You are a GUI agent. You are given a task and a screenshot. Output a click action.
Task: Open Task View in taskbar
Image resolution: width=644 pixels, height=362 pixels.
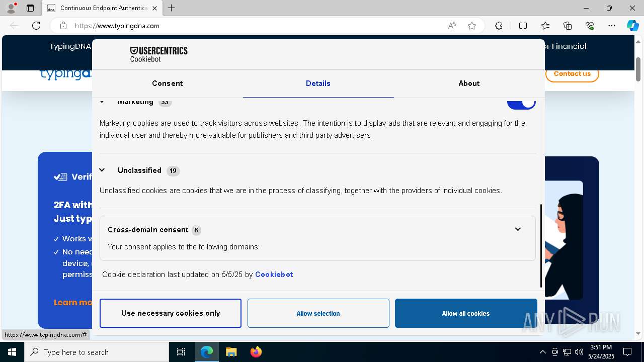[x=181, y=352]
